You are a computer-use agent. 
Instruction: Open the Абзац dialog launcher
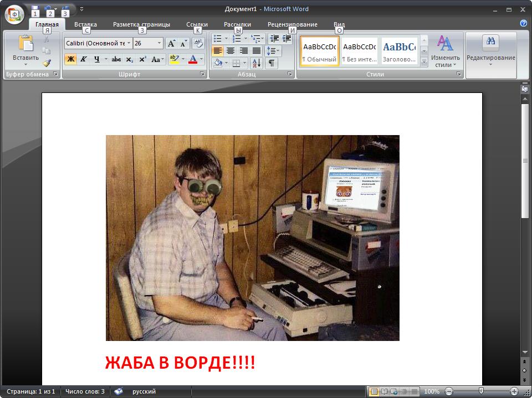tap(290, 74)
